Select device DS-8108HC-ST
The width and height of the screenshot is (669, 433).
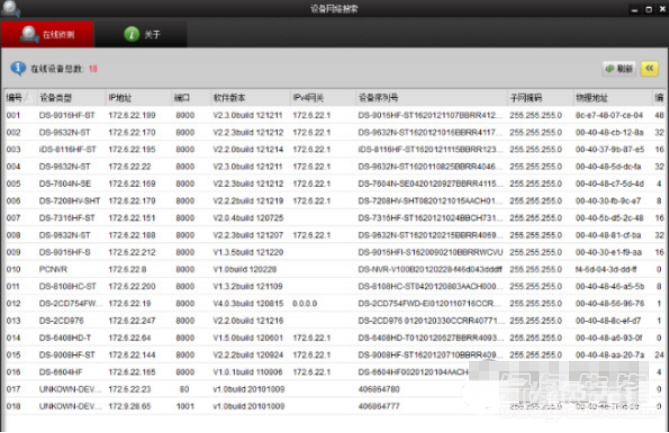67,286
